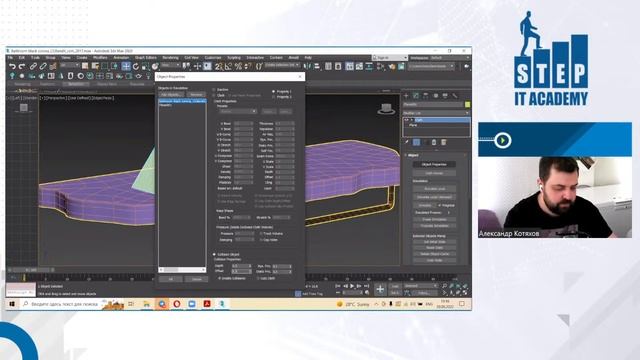
Task: Click the large plus Set Keys button
Action: pos(380,289)
